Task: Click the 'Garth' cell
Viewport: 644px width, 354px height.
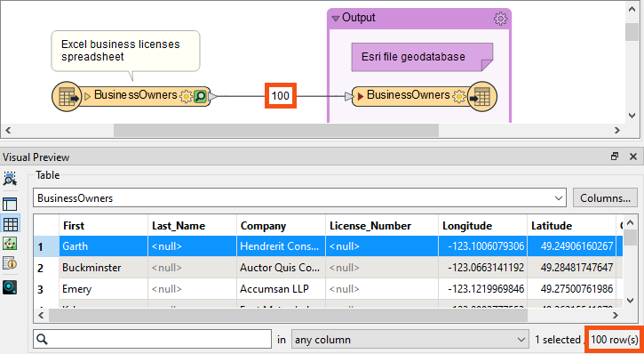Action: [104, 246]
